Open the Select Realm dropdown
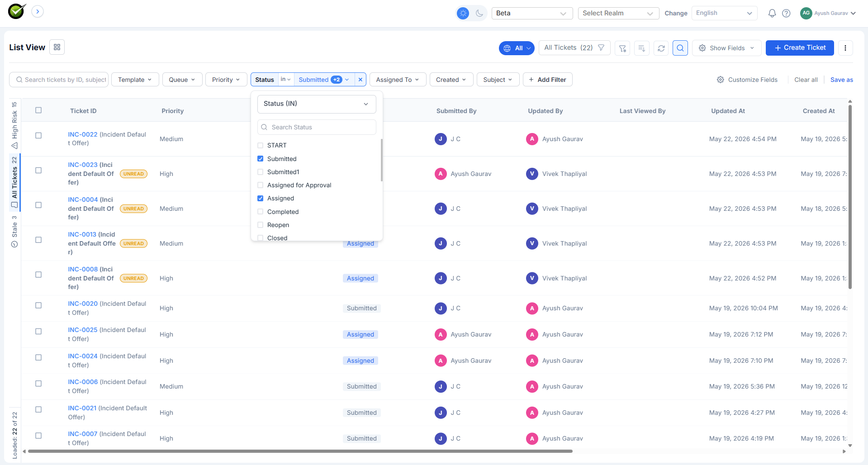868x465 pixels. pos(618,13)
